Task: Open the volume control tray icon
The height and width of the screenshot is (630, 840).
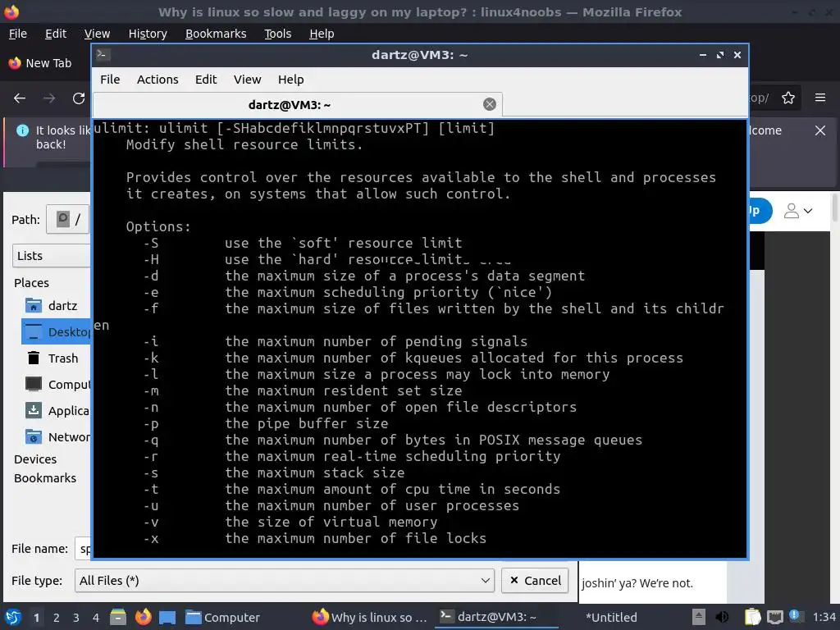Action: coord(722,617)
